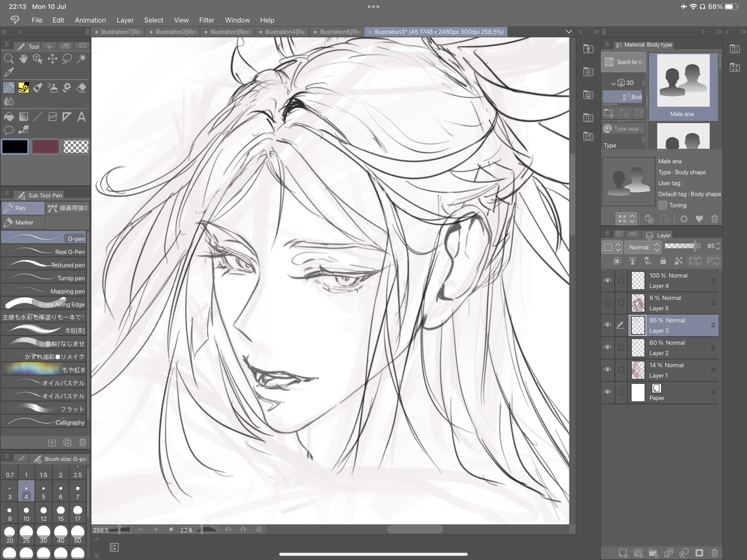
Task: Hide Layer 2 visibility eye
Action: tap(607, 347)
